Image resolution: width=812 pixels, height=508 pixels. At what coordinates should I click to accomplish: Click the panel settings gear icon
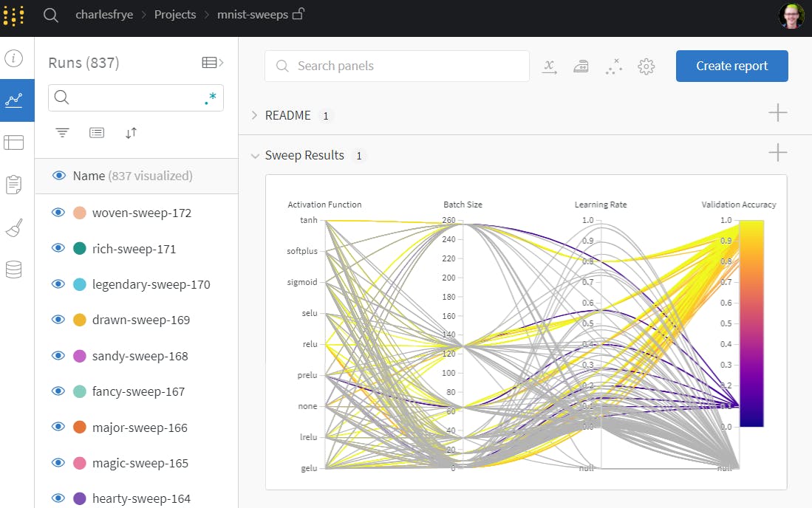pyautogui.click(x=646, y=66)
